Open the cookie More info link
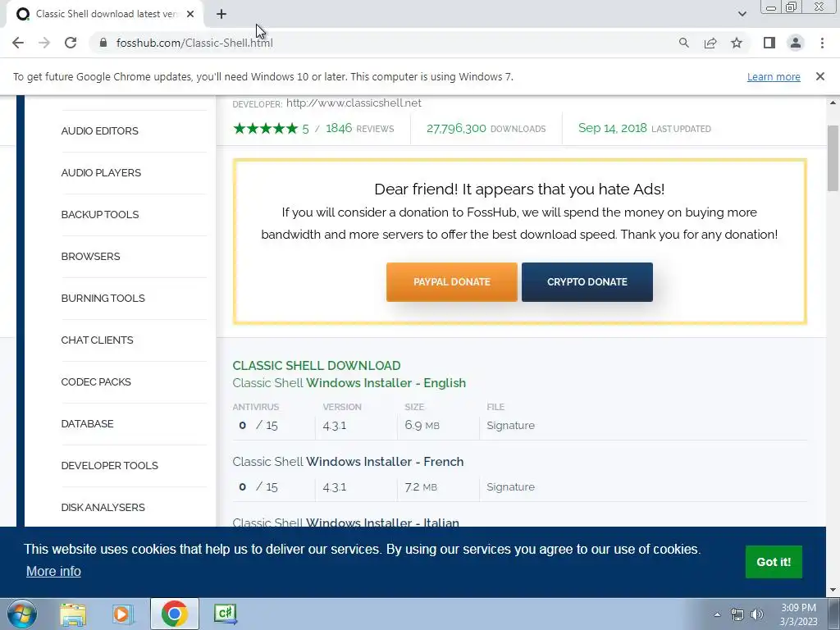 [x=53, y=571]
